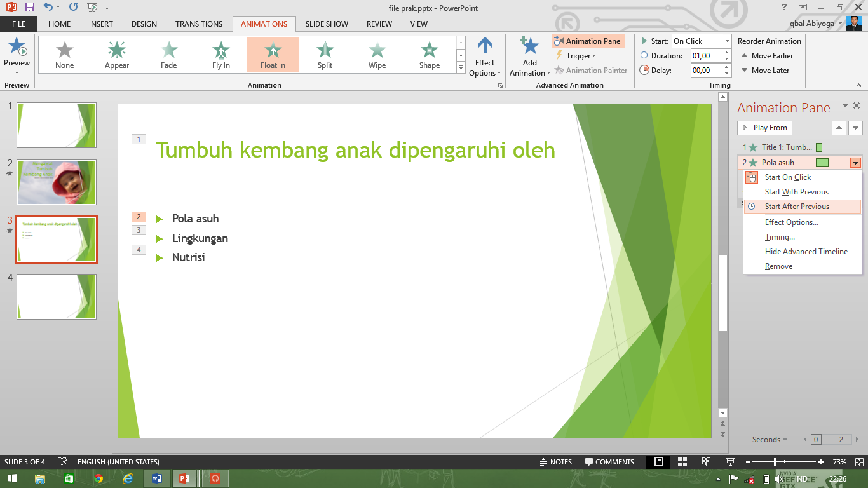Expand animation gallery More arrow
Viewport: 868px width, 488px height.
[x=461, y=67]
